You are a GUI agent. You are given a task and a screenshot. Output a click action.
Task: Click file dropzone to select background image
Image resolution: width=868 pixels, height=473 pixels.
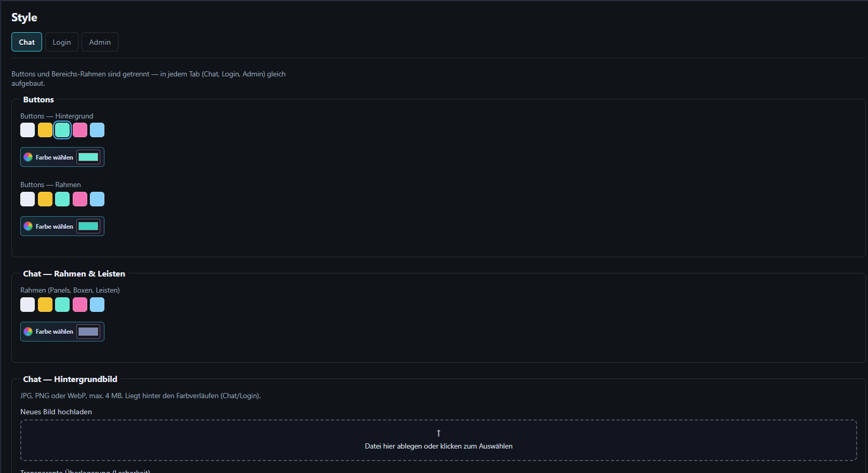438,440
